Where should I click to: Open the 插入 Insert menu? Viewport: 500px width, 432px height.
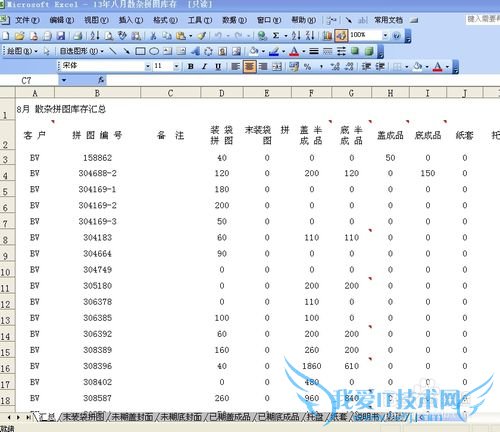pos(131,20)
